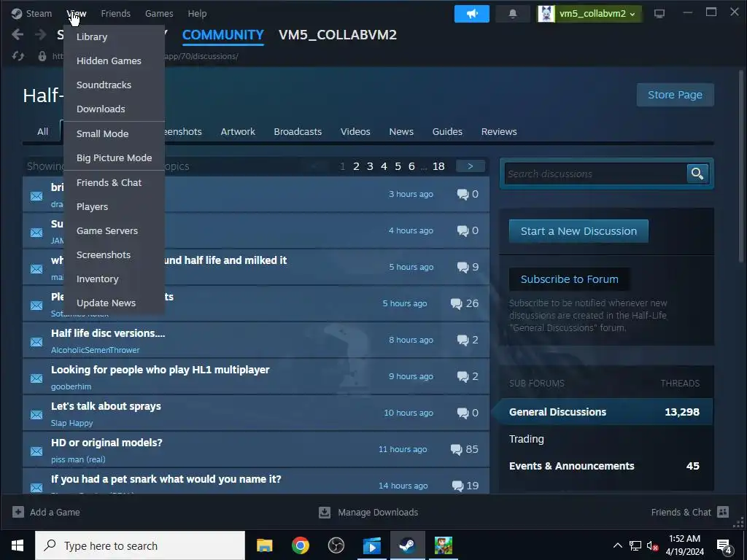Click the comments icon showing 85 replies
747x560 pixels.
point(456,449)
